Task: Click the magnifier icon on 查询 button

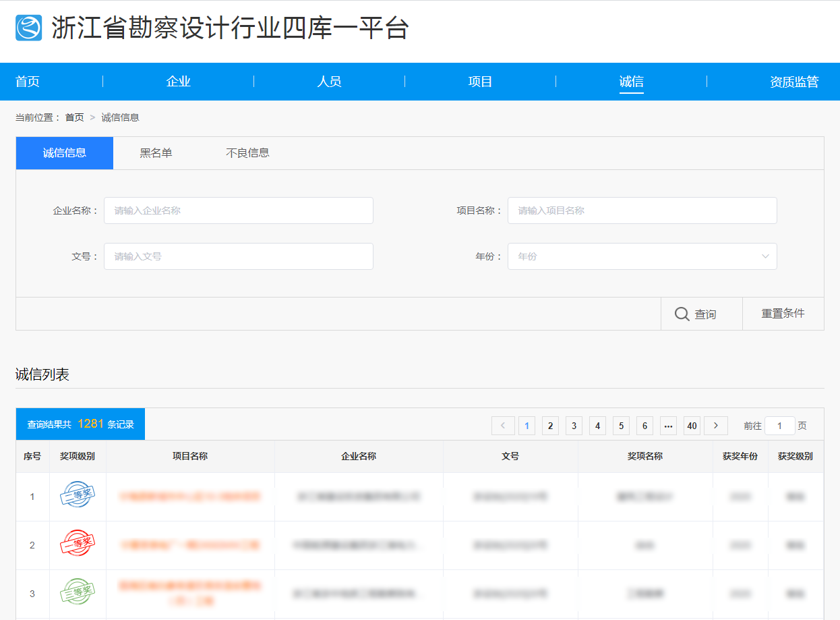Action: pyautogui.click(x=682, y=314)
